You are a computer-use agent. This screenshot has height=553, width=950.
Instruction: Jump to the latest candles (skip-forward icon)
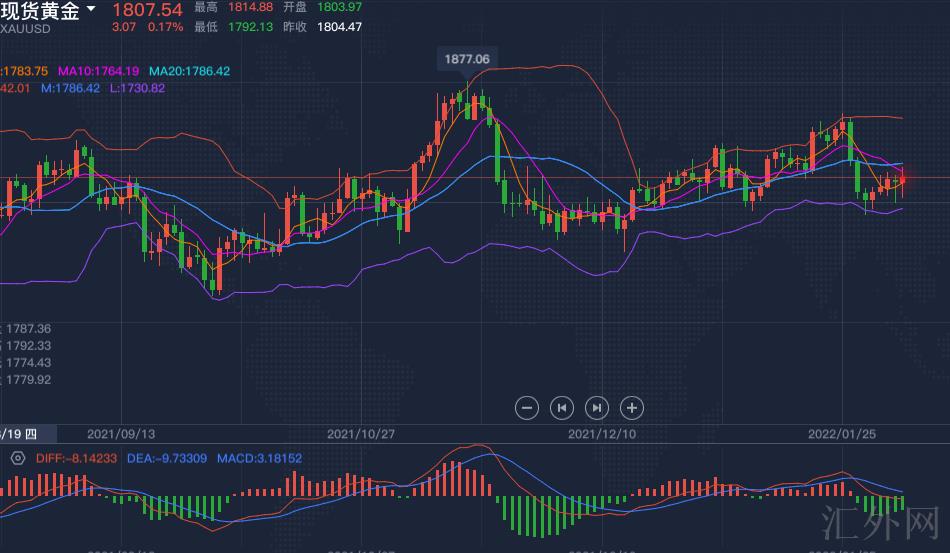(597, 407)
